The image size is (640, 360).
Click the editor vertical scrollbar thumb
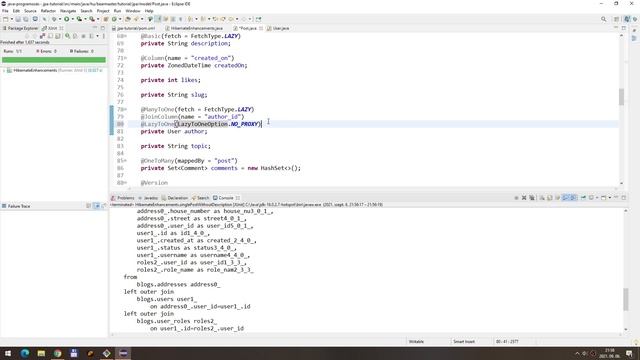pos(621,97)
